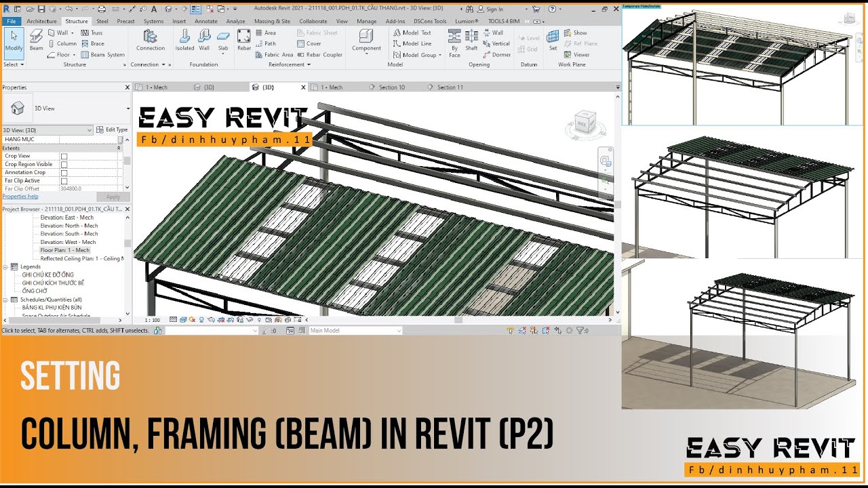Open the Wall tool dropdown arrow
The image size is (868, 488).
[72, 33]
